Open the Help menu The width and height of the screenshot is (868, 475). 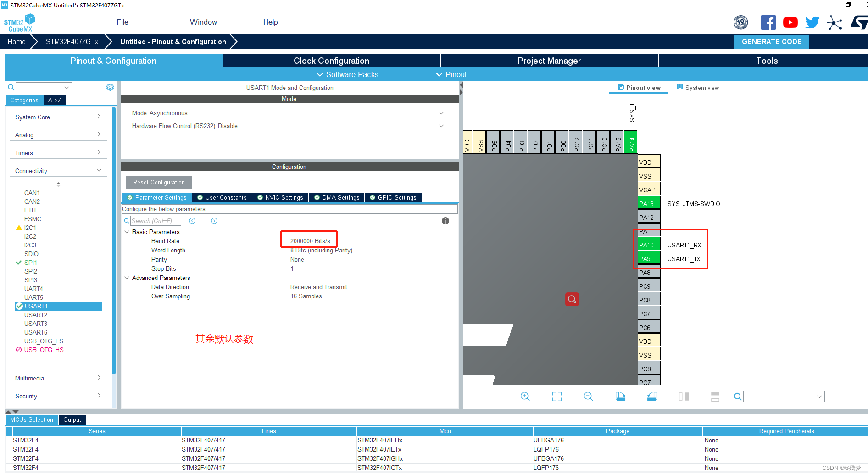[270, 22]
